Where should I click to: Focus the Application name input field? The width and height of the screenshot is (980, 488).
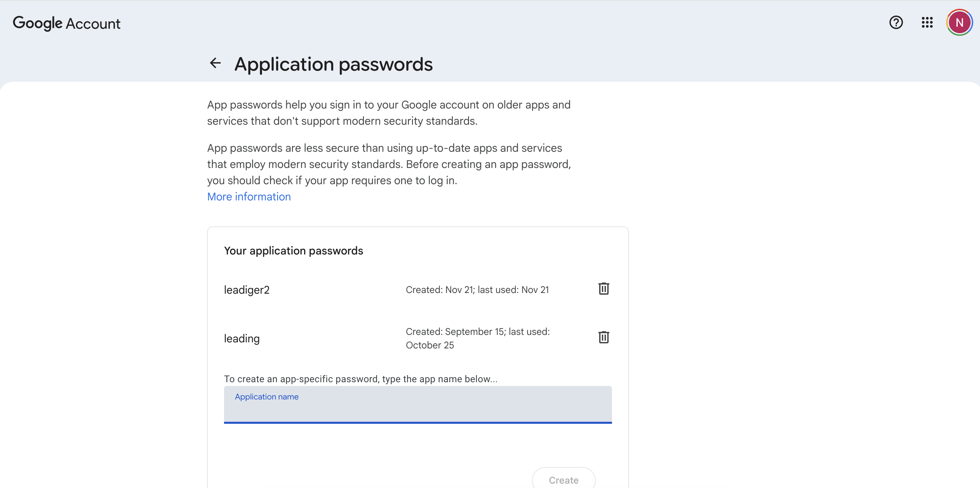pos(417,409)
